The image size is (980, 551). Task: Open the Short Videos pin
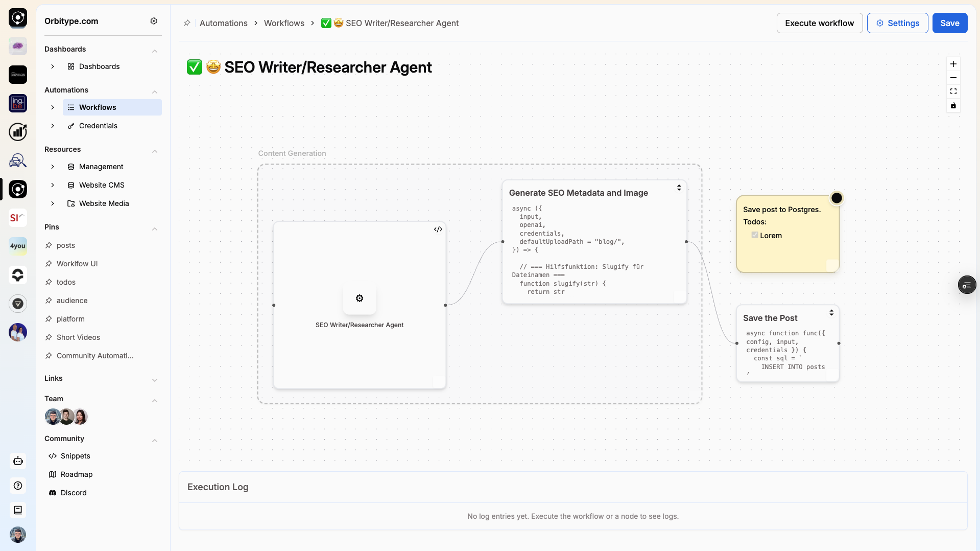[x=78, y=337]
